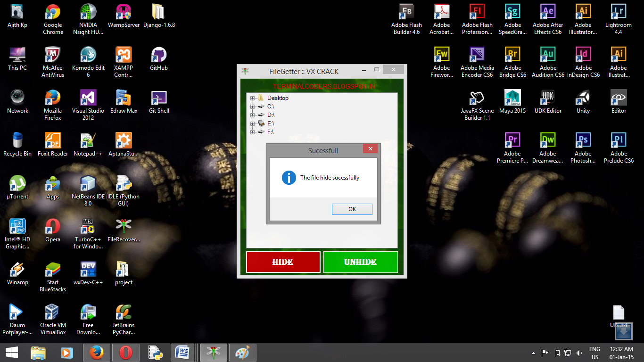
Task: Open Lightroom 4.4 shortcut
Action: (619, 19)
